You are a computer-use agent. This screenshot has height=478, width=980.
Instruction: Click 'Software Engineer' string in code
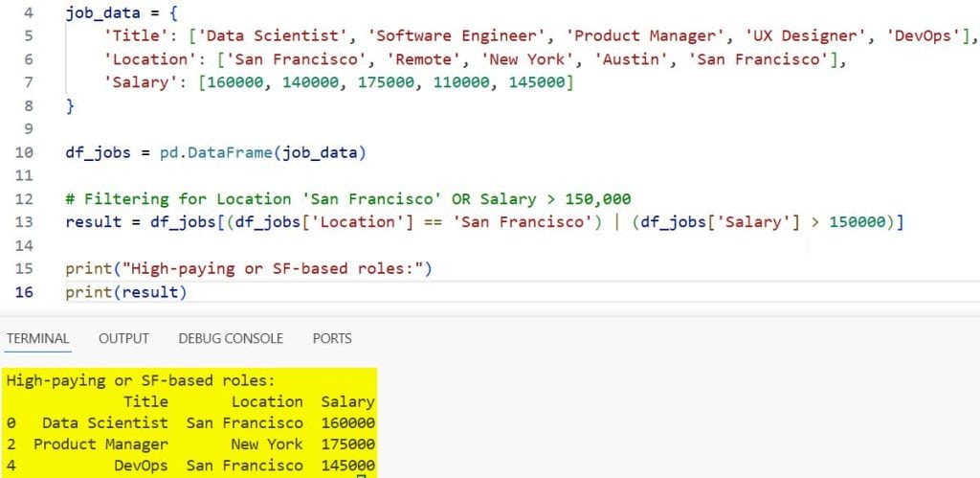(457, 35)
